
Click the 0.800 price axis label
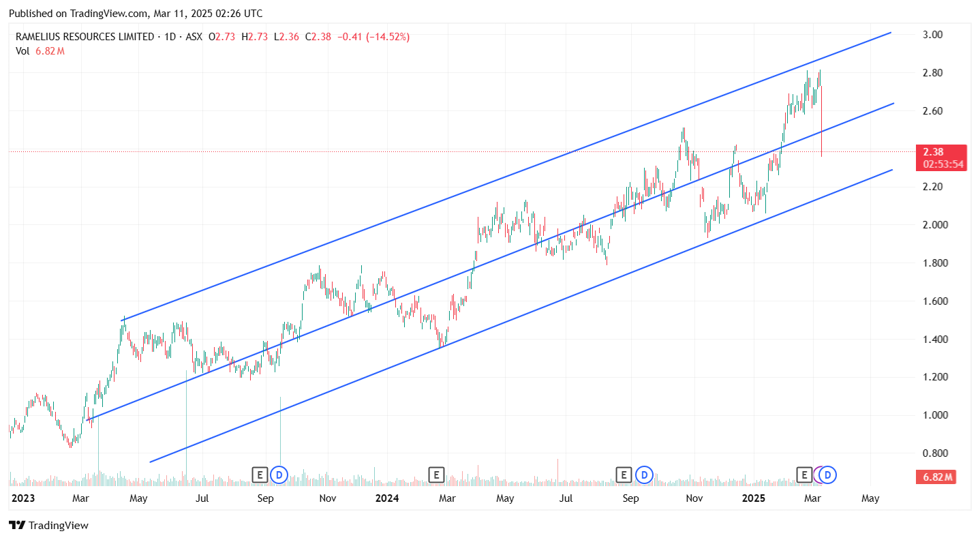click(x=935, y=453)
